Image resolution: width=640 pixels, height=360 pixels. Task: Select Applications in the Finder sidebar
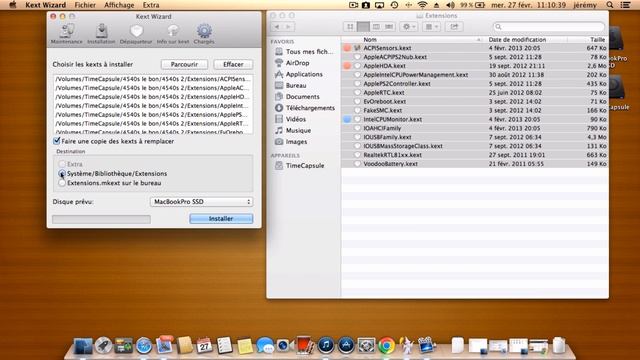(x=304, y=74)
